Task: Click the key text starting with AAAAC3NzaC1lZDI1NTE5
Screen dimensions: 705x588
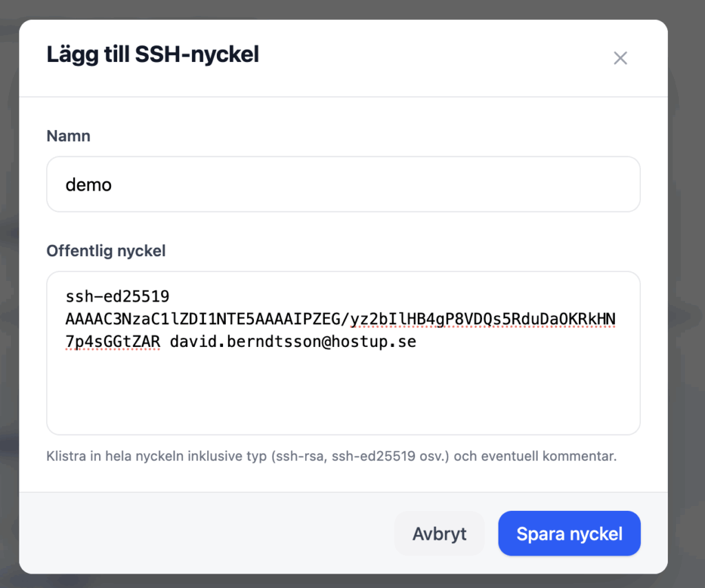Action: coord(207,319)
